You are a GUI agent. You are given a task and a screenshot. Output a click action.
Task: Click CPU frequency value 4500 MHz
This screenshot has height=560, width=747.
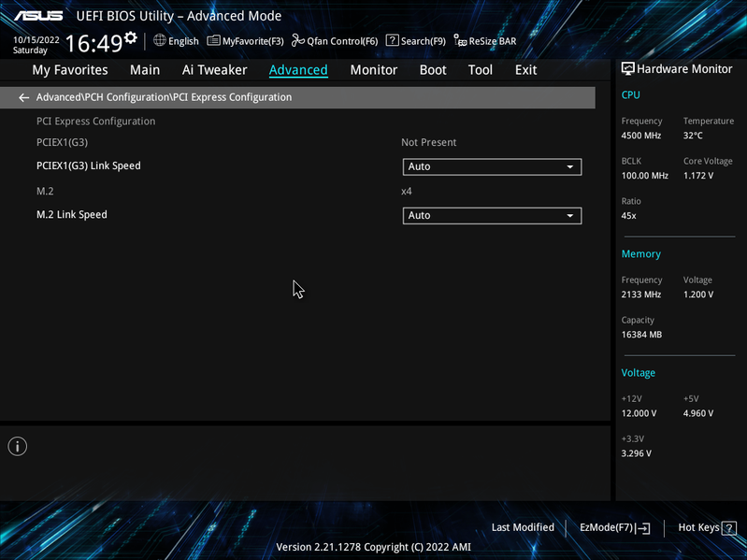point(640,136)
